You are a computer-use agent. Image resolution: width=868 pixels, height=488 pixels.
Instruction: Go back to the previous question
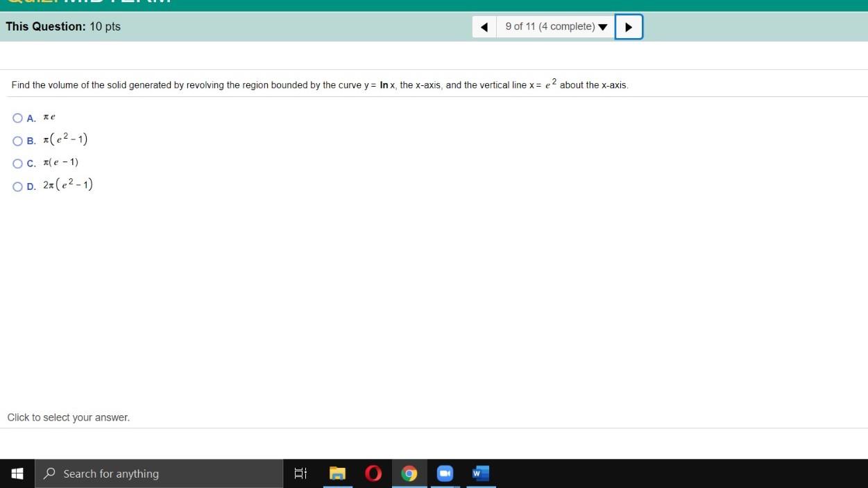[x=484, y=26]
